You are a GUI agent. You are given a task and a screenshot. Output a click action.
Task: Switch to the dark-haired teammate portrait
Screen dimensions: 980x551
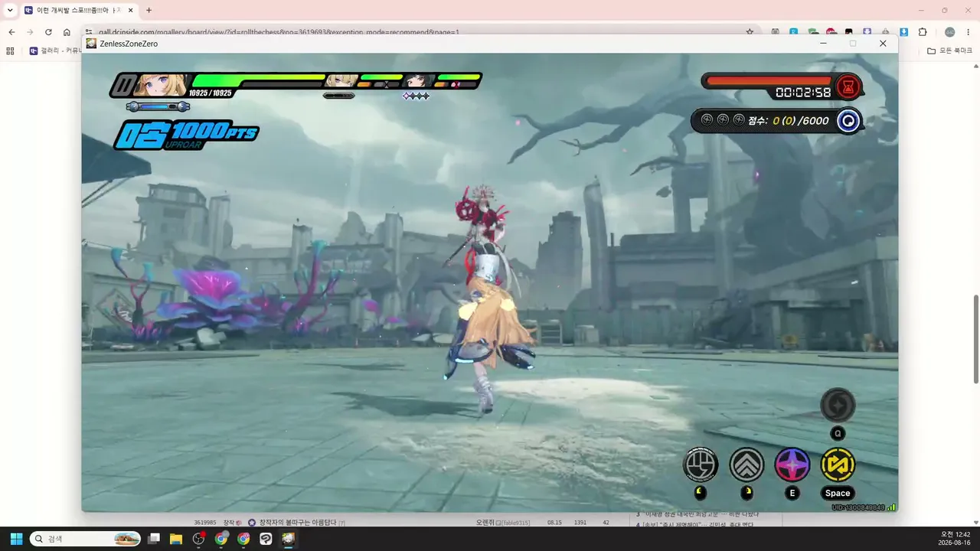418,81
